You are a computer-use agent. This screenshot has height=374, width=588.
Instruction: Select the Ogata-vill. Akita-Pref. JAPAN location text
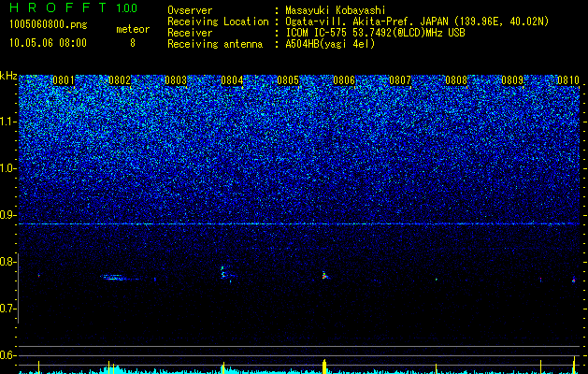[x=417, y=22]
